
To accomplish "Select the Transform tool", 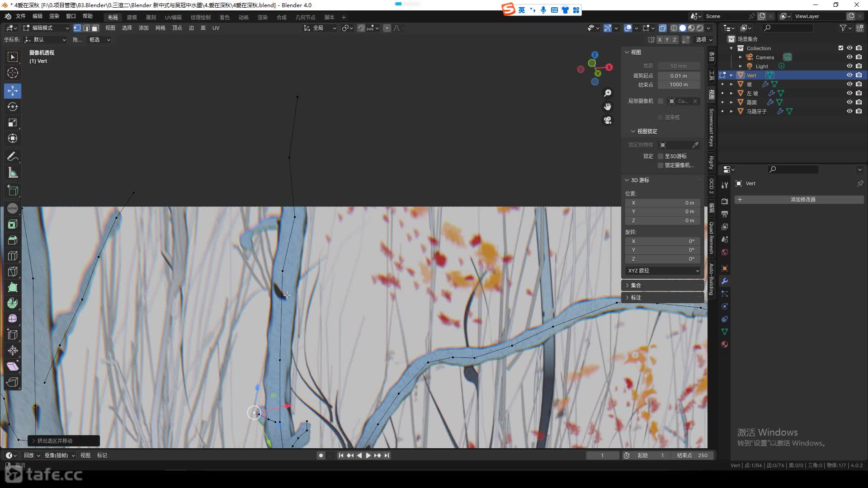I will pyautogui.click(x=13, y=138).
